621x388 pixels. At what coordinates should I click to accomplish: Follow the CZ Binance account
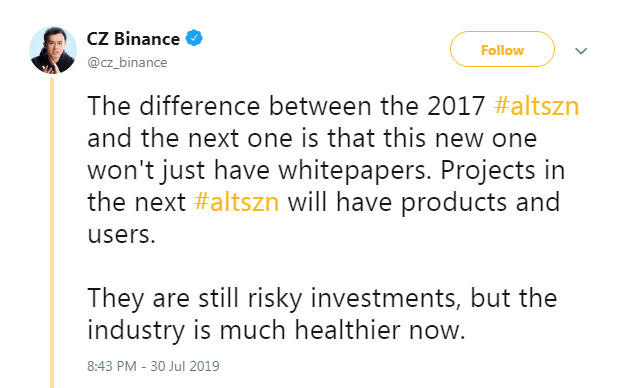pyautogui.click(x=502, y=49)
